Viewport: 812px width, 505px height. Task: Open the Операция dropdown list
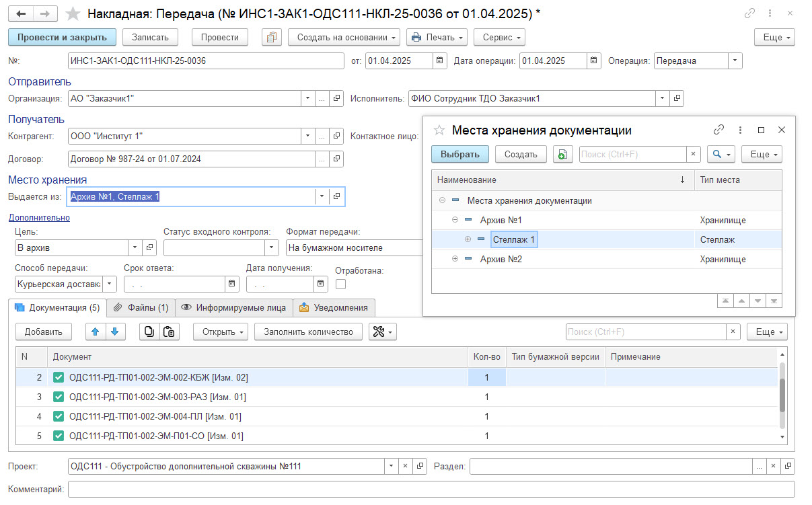(x=735, y=61)
